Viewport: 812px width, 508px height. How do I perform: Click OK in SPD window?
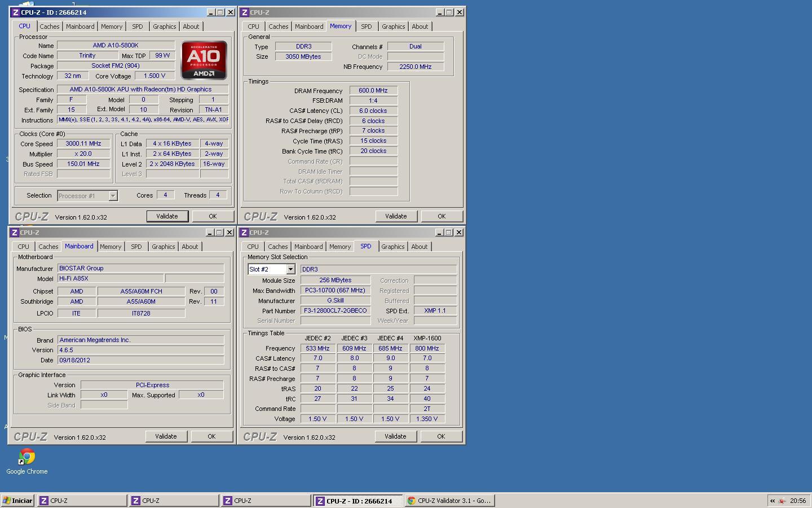pos(441,436)
